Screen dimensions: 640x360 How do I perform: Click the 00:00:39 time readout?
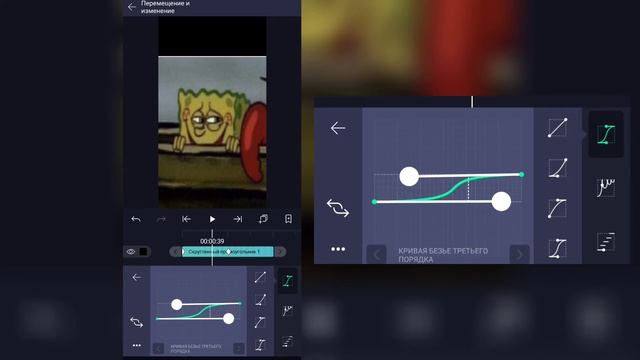click(x=212, y=241)
